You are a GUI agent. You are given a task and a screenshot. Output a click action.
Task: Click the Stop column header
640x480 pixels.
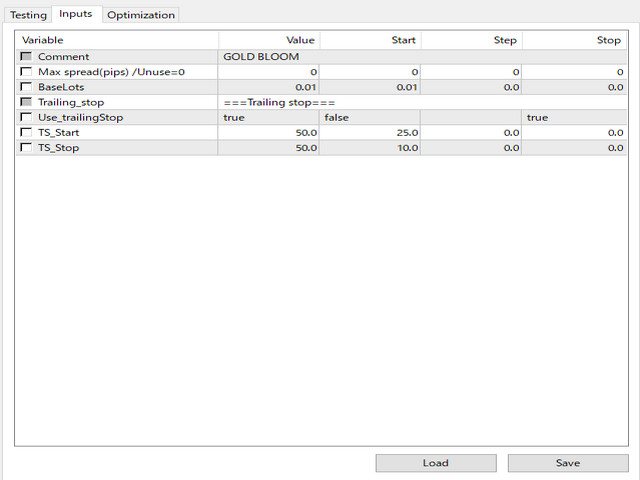coord(575,40)
